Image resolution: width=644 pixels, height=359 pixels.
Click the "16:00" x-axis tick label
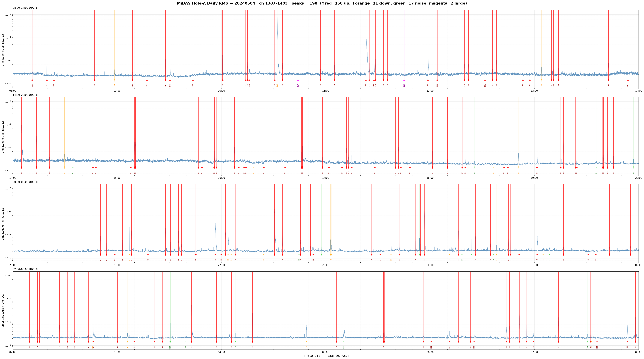(x=221, y=178)
